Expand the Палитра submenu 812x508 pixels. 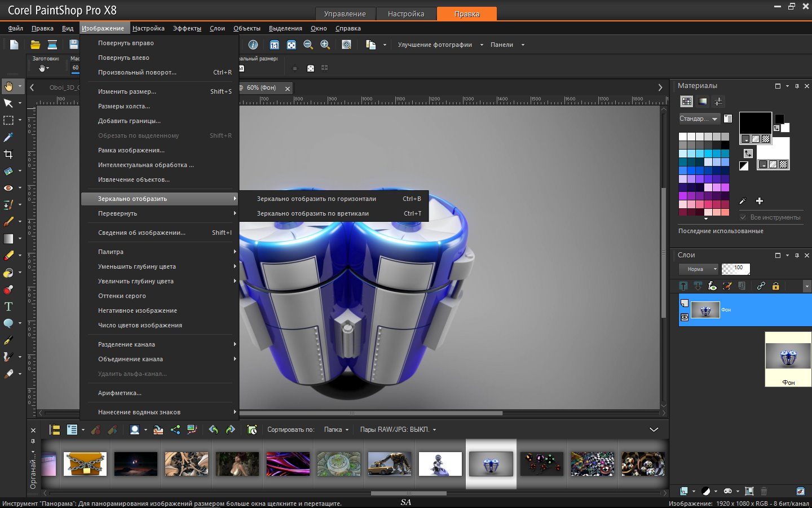pos(160,252)
